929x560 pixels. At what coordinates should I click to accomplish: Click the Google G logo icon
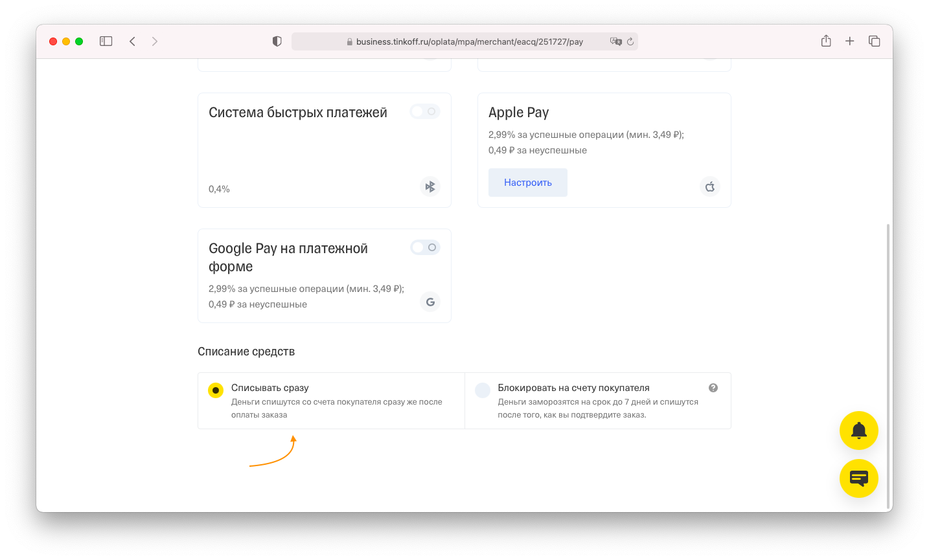pyautogui.click(x=430, y=302)
